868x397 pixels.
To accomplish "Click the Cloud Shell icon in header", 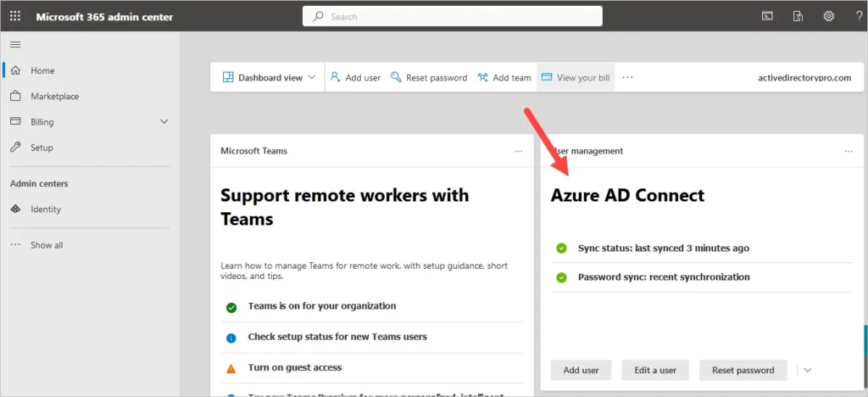I will (767, 16).
